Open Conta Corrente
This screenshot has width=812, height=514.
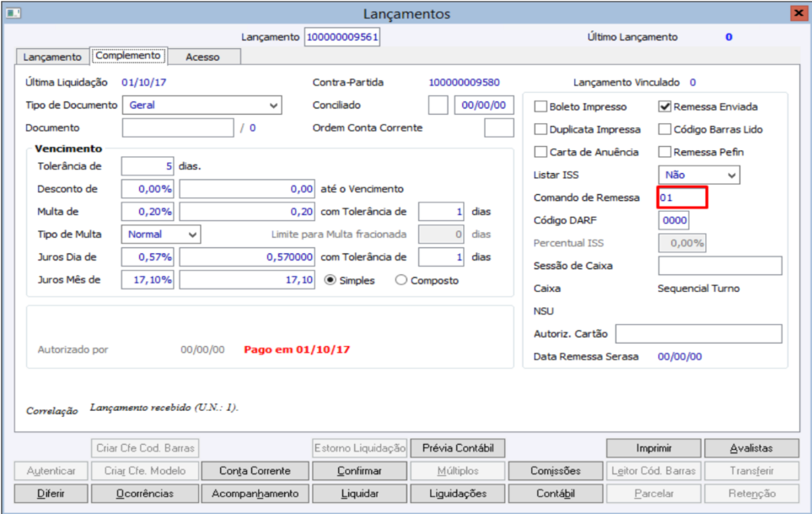click(x=255, y=471)
